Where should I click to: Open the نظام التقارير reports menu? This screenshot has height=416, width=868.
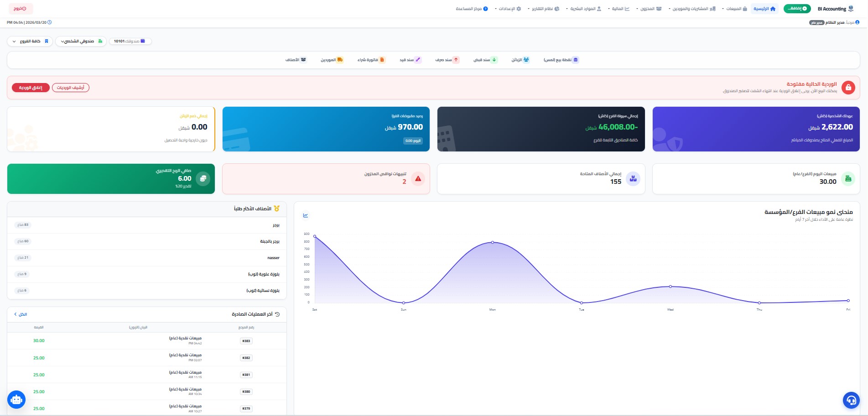pyautogui.click(x=544, y=9)
